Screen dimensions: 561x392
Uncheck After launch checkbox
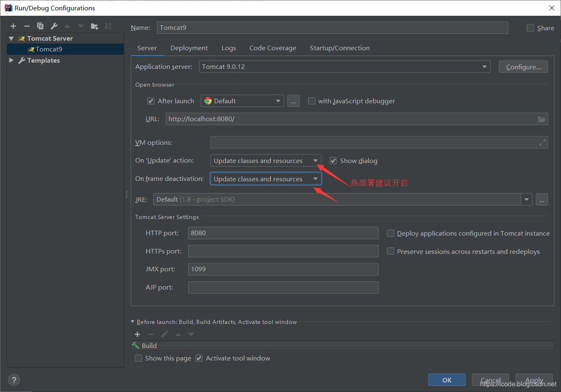(151, 101)
